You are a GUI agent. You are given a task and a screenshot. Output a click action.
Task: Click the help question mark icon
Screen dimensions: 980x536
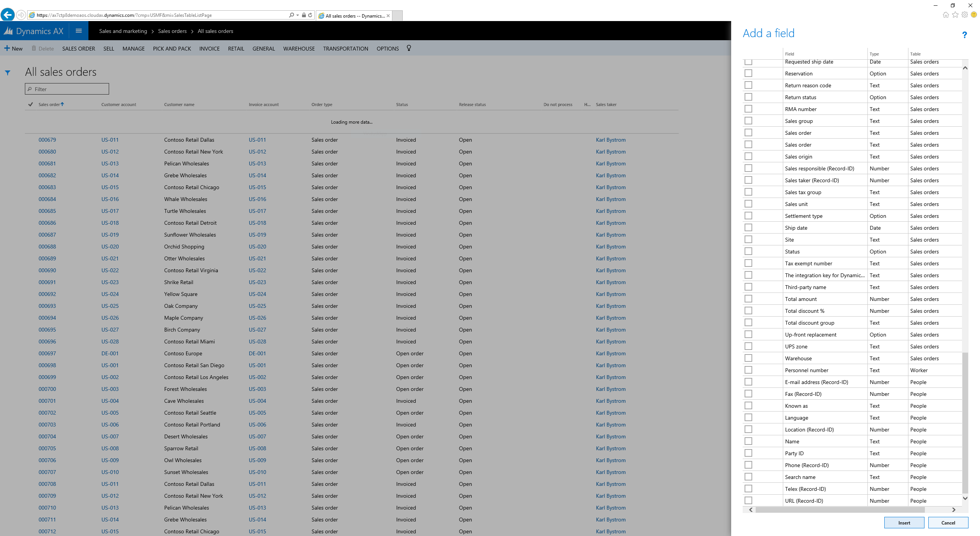[x=964, y=35]
